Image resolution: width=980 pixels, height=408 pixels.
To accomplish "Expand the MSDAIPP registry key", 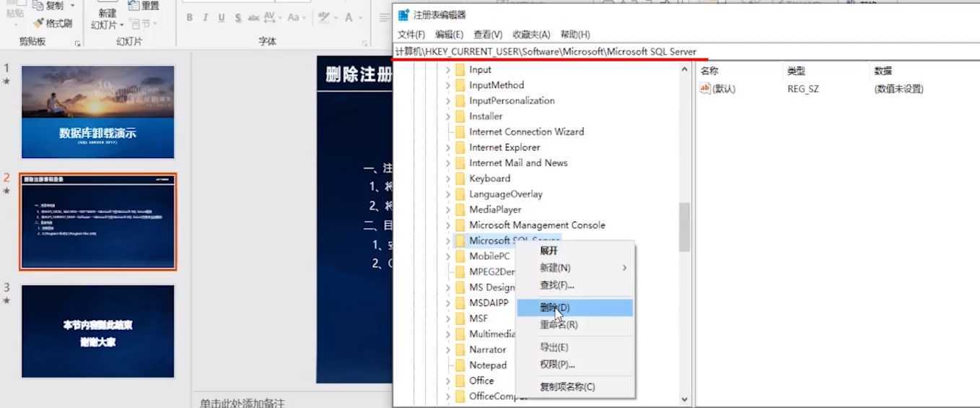I will [447, 303].
